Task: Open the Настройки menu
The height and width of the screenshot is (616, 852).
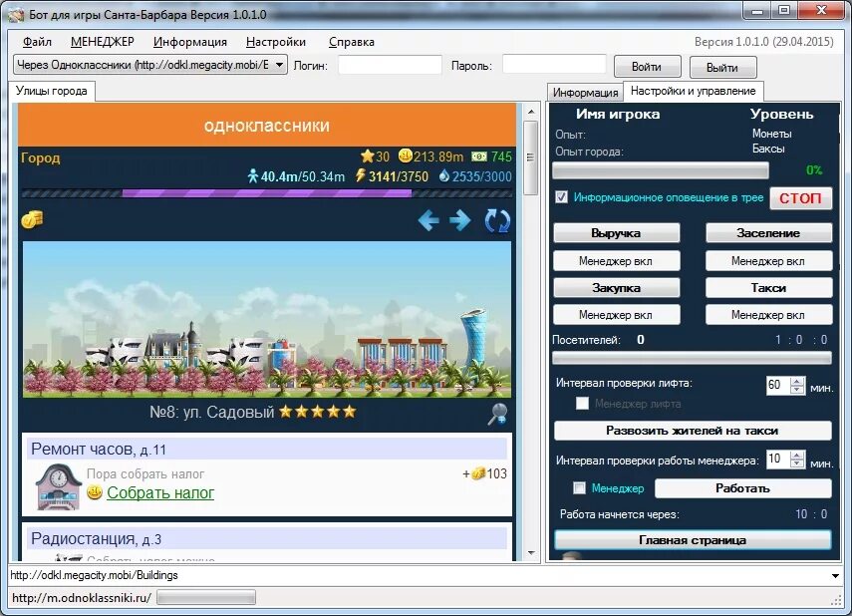Action: (x=276, y=42)
